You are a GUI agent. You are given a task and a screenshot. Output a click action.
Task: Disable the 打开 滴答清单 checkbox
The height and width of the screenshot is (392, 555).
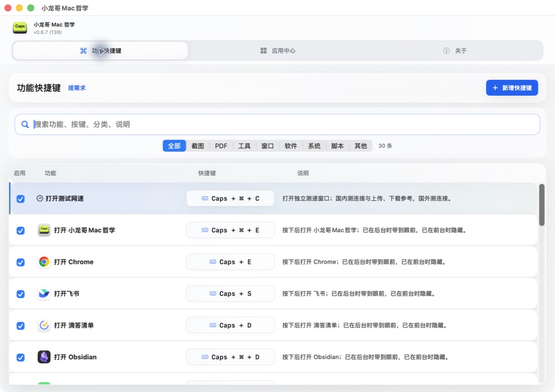(20, 326)
